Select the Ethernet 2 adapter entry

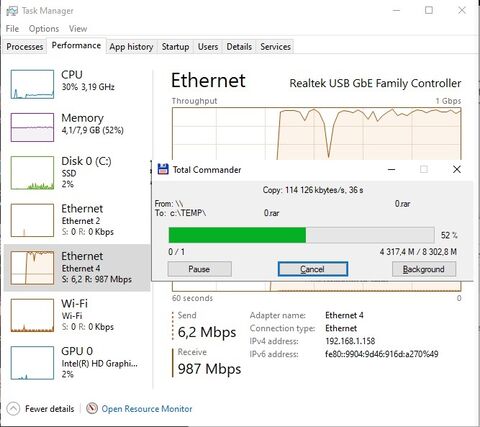[x=77, y=220]
